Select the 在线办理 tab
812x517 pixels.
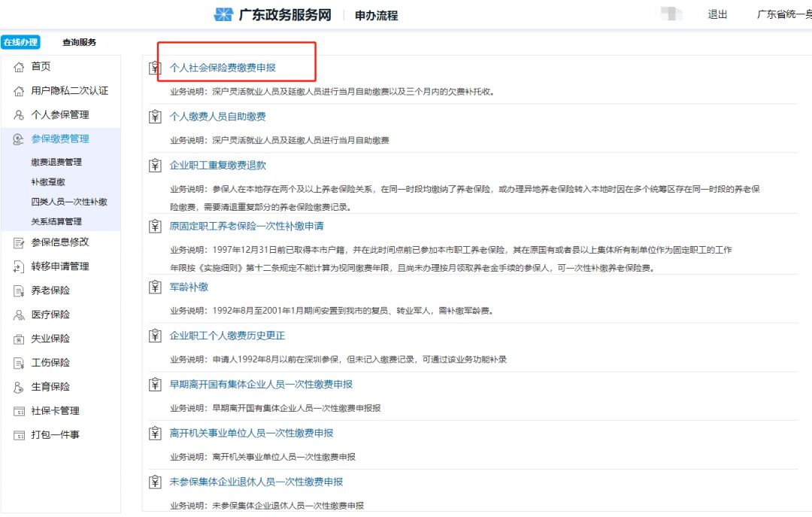(x=22, y=42)
